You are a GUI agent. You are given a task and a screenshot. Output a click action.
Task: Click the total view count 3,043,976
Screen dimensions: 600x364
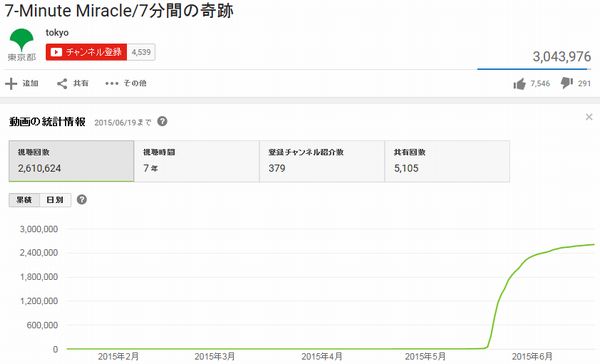click(x=562, y=57)
